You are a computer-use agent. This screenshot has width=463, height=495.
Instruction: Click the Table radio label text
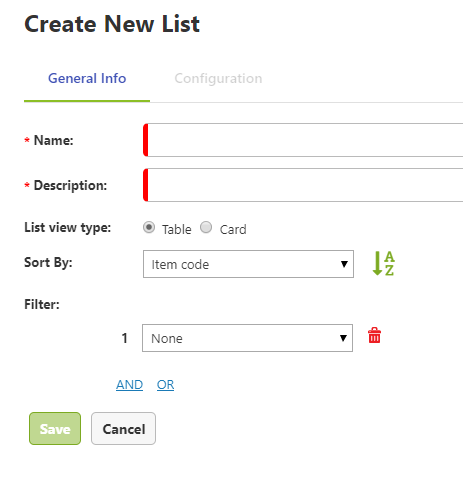[x=177, y=229]
